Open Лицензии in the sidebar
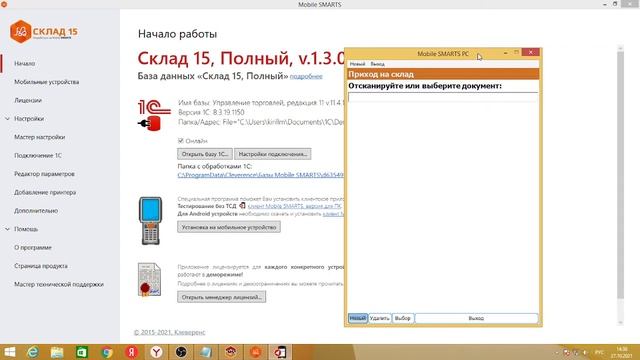The image size is (640, 360). (28, 100)
